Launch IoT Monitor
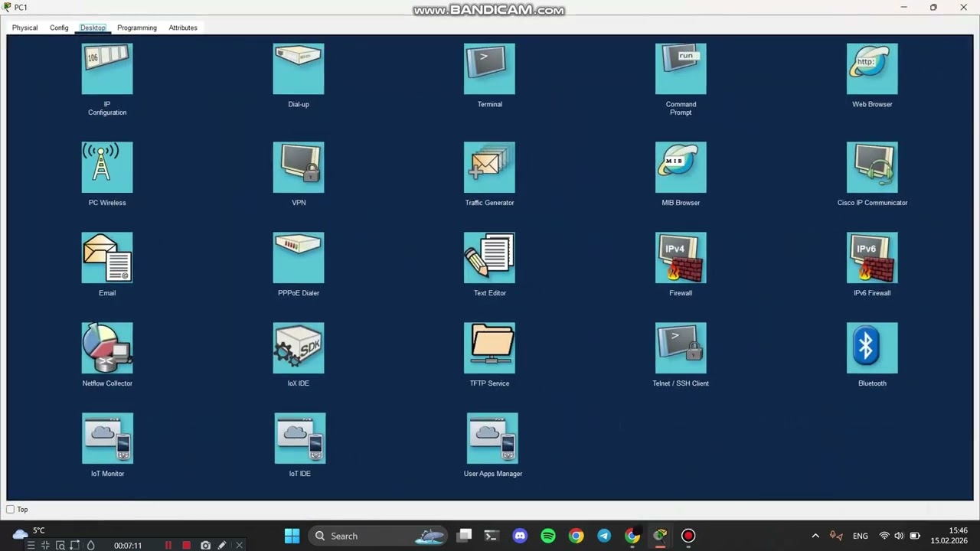This screenshot has width=980, height=551. click(x=108, y=438)
